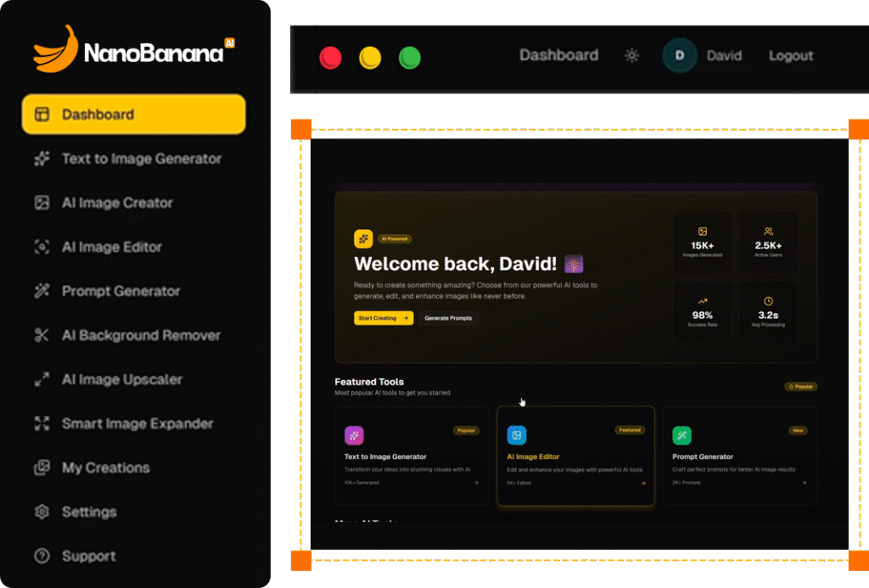Screen dimensions: 869x588
Task: Open the Text to Image Generator card
Action: point(411,456)
